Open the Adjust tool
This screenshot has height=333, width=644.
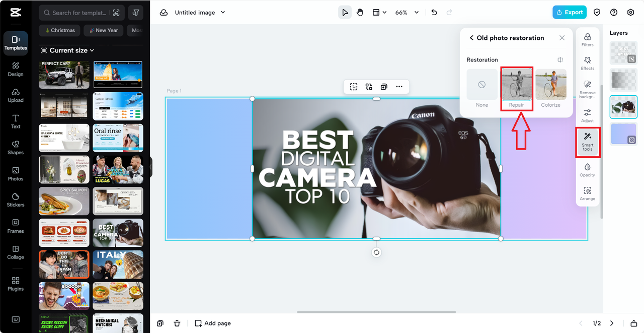point(587,116)
